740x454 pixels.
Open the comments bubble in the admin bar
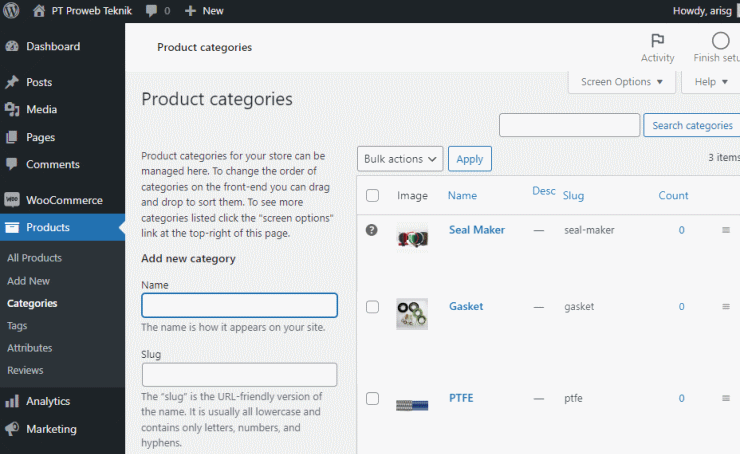coord(151,10)
